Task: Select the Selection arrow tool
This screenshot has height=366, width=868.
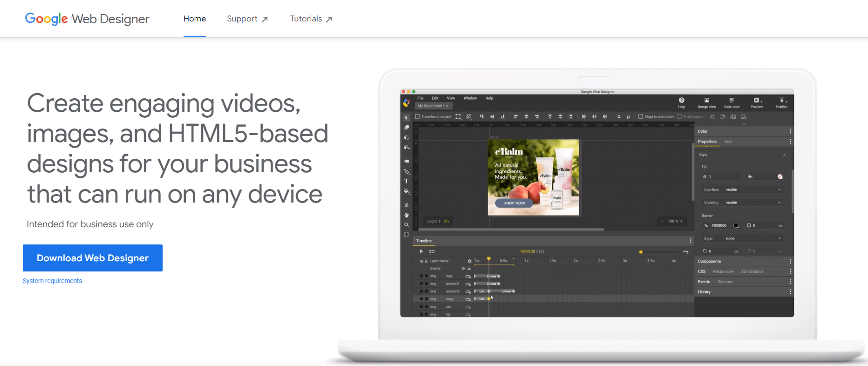Action: [406, 118]
